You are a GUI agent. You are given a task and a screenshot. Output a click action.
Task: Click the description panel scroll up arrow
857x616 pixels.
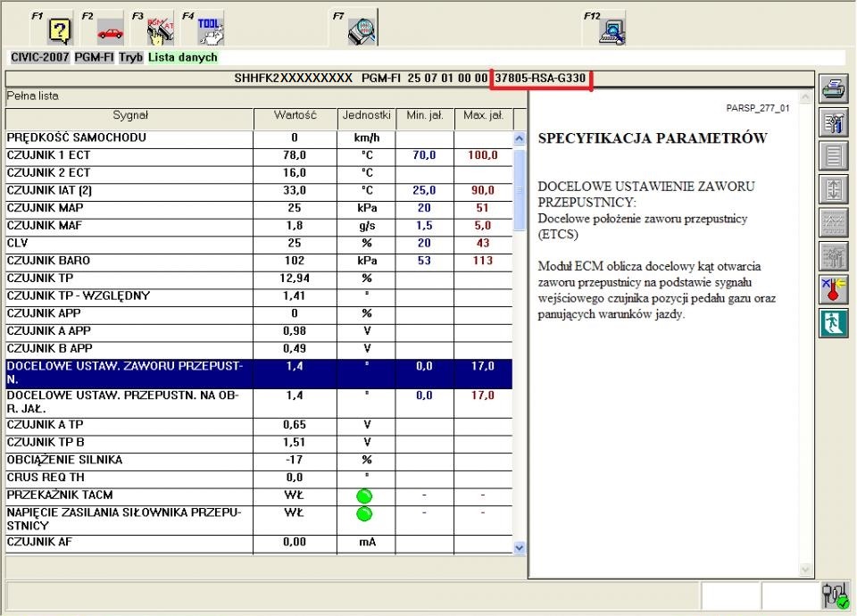pyautogui.click(x=805, y=98)
